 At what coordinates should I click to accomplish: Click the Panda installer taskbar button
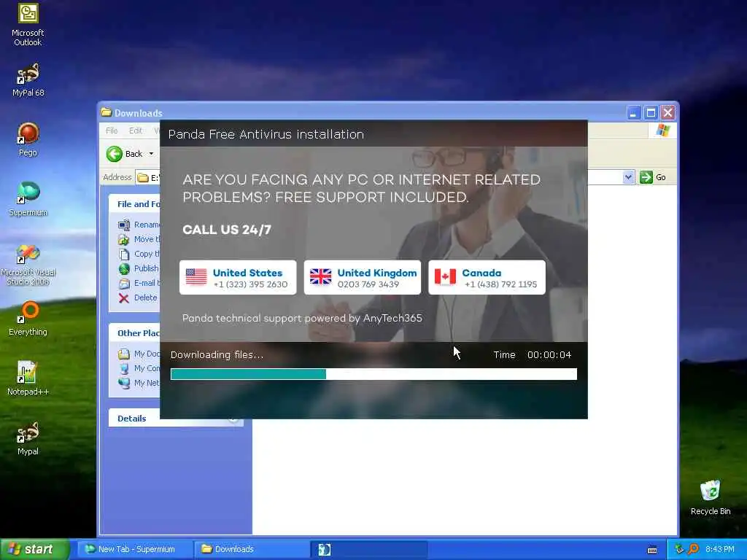(x=368, y=549)
